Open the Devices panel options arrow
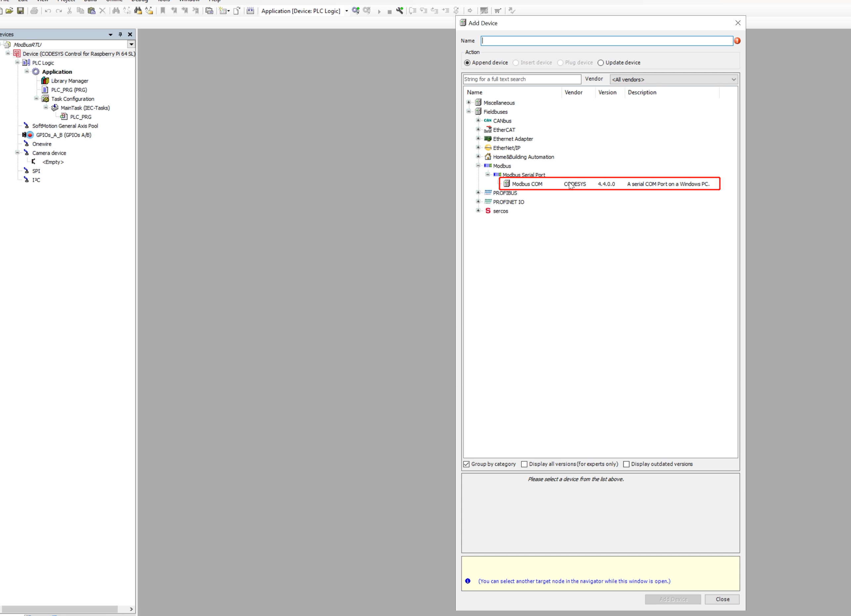The height and width of the screenshot is (616, 851). (110, 34)
